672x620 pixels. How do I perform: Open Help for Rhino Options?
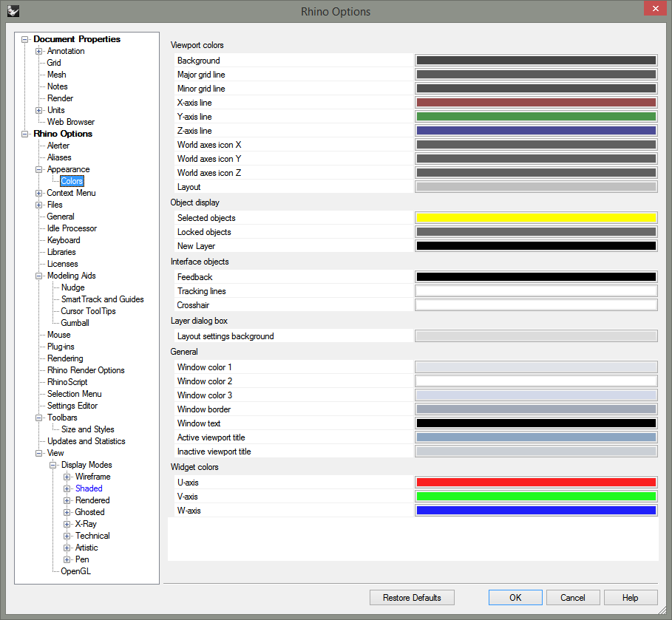[x=631, y=598]
